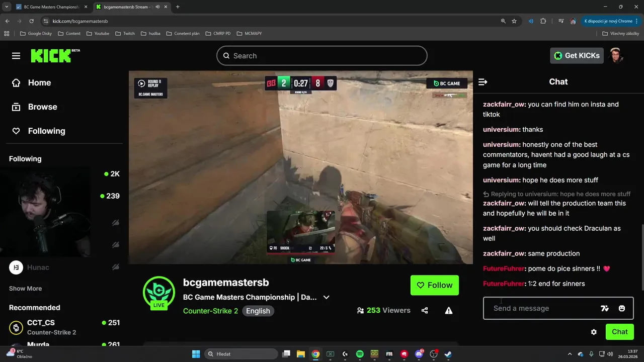Open a new browser tab

click(x=178, y=7)
